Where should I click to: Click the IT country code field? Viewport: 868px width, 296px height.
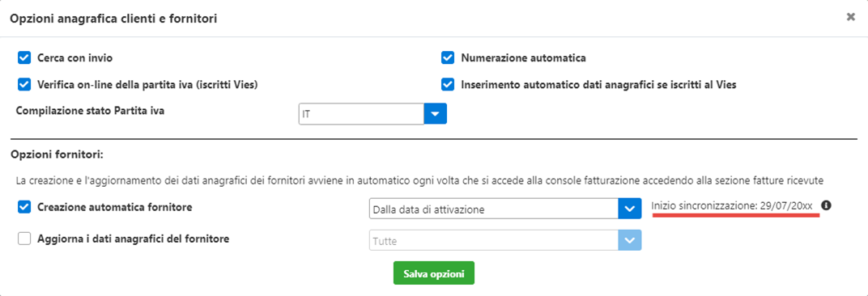(361, 114)
